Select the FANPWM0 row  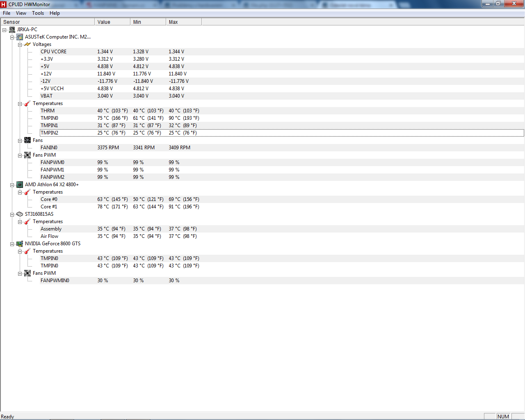[282, 162]
